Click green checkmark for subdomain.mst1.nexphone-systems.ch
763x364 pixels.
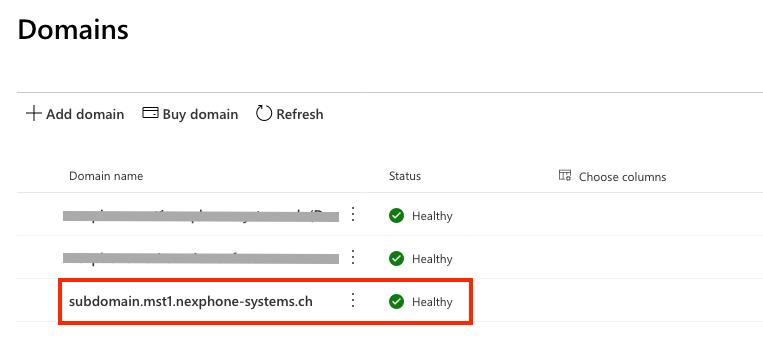coord(397,302)
